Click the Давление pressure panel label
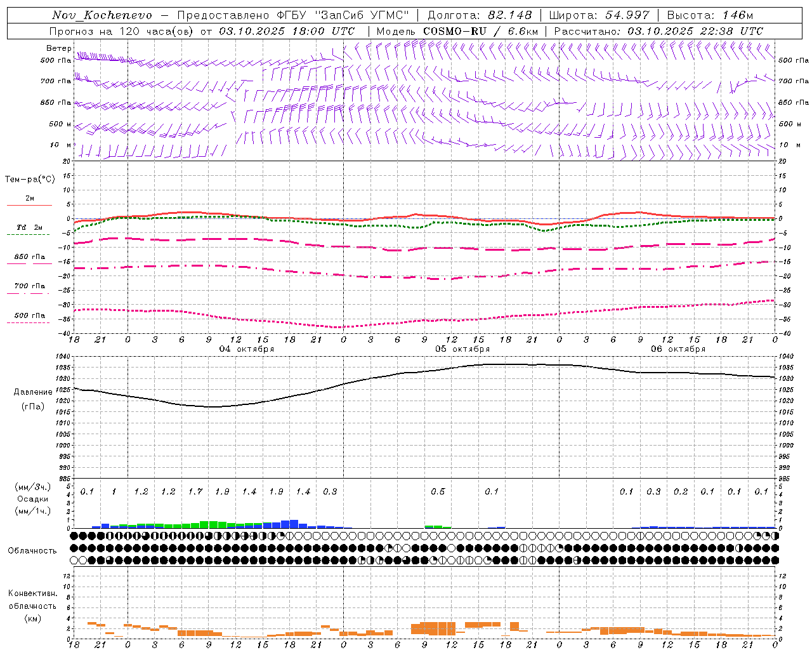The height and width of the screenshot is (650, 812). (33, 392)
